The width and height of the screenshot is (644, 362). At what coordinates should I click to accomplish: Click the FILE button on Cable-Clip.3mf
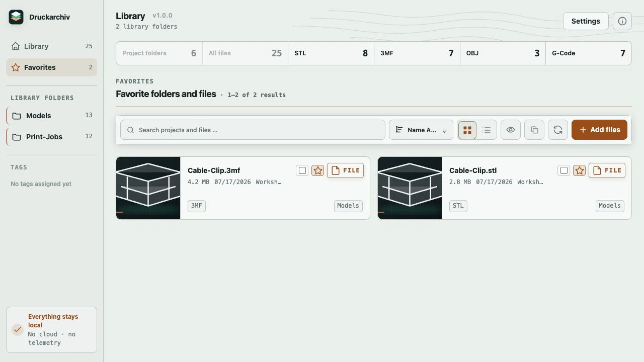(x=346, y=170)
